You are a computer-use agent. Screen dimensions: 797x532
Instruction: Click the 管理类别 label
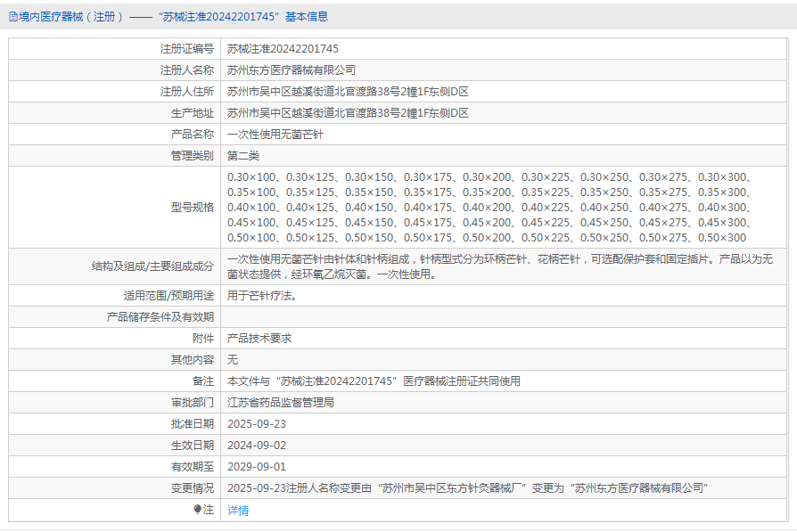coord(193,155)
